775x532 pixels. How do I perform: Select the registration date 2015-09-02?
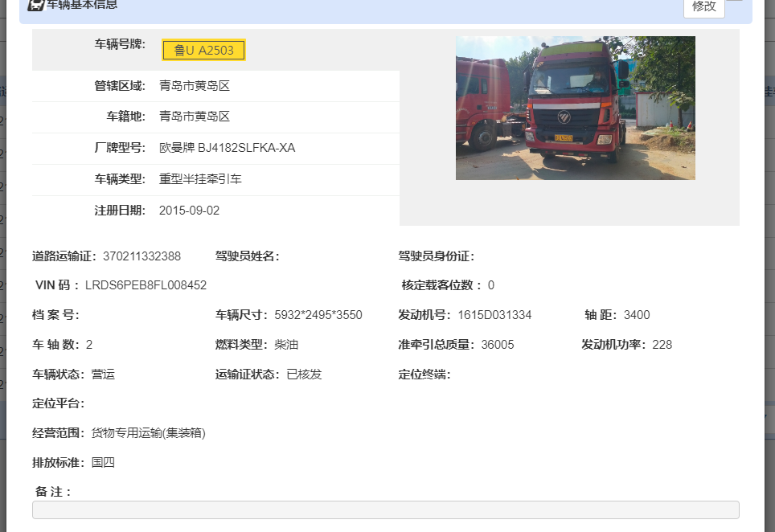189,211
